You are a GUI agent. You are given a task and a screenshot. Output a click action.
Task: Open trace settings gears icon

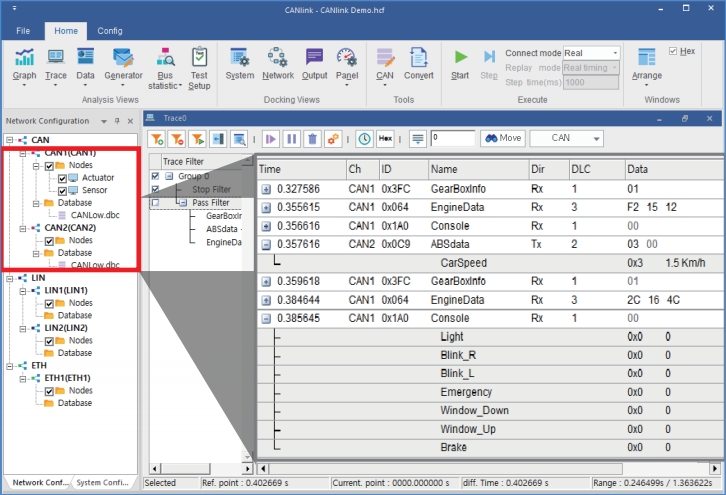coord(333,138)
